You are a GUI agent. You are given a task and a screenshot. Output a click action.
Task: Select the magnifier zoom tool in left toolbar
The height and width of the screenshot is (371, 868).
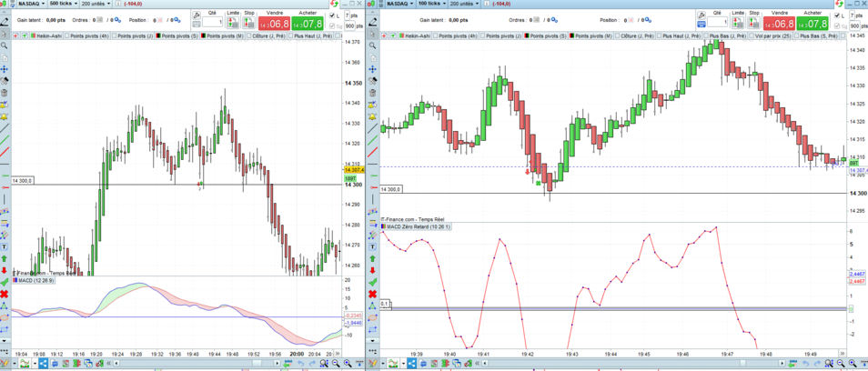click(5, 45)
